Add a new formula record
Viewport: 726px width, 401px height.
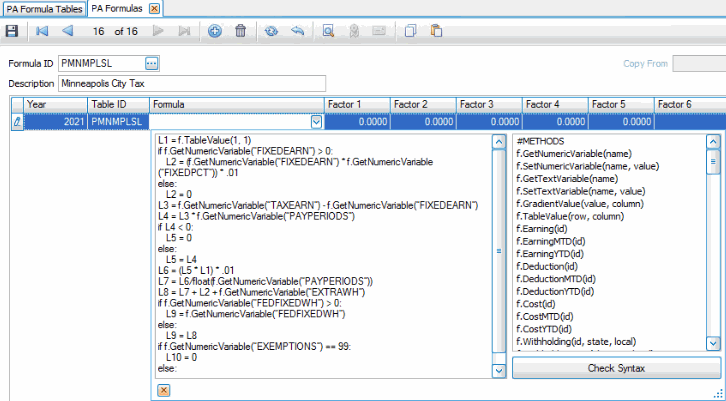coord(215,31)
